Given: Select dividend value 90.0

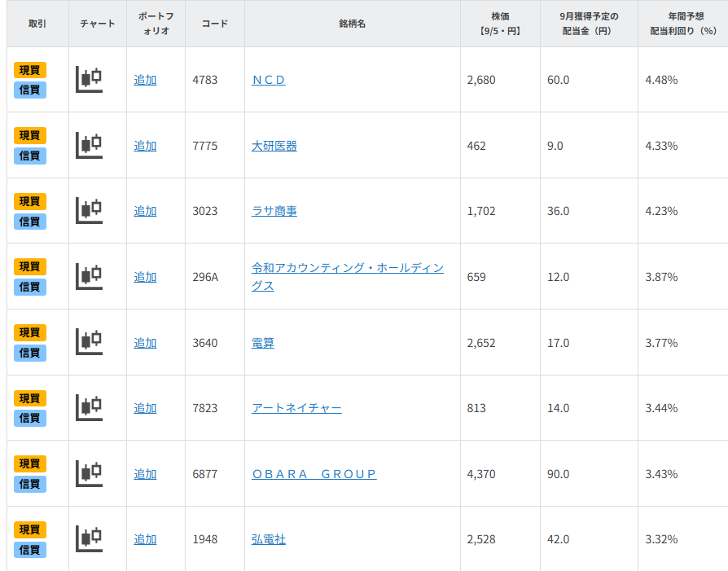Looking at the screenshot, I should [x=558, y=474].
